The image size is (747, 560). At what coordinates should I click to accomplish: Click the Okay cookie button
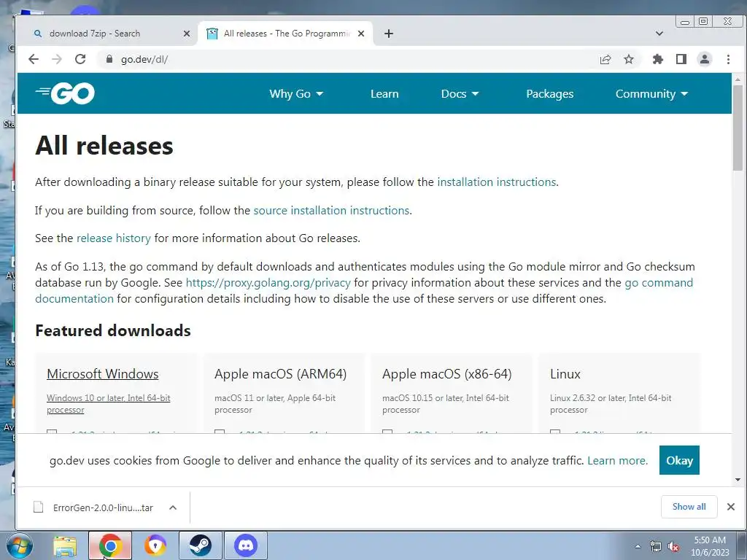point(679,460)
